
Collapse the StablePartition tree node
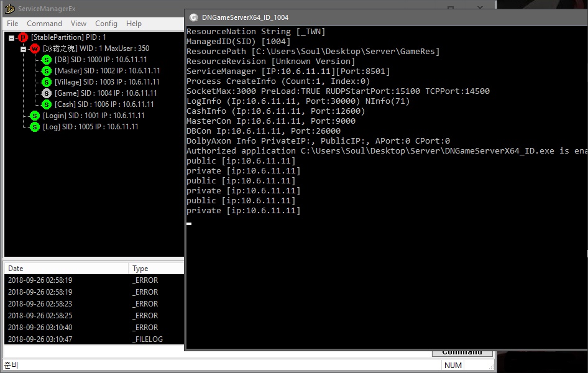pos(12,38)
